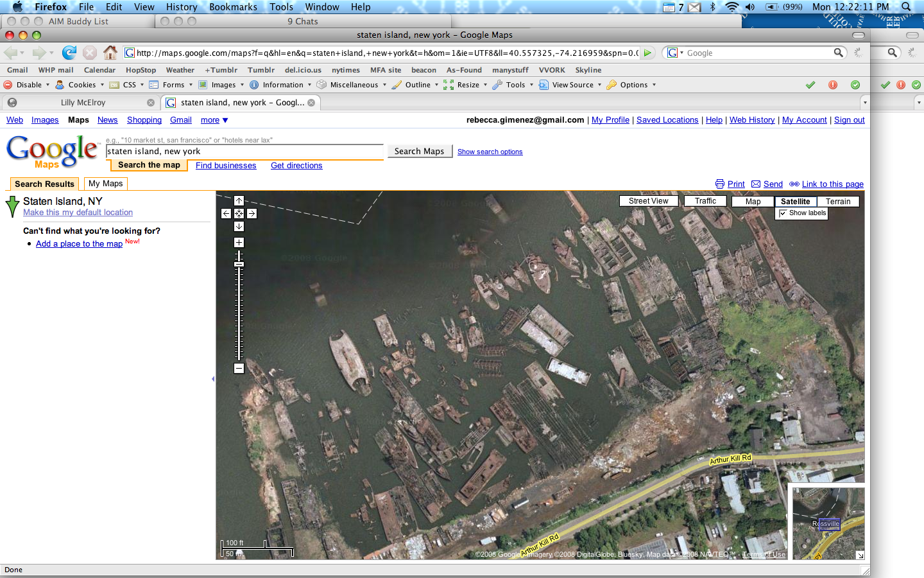This screenshot has width=924, height=578.
Task: Click the Stop loading icon
Action: 90,53
